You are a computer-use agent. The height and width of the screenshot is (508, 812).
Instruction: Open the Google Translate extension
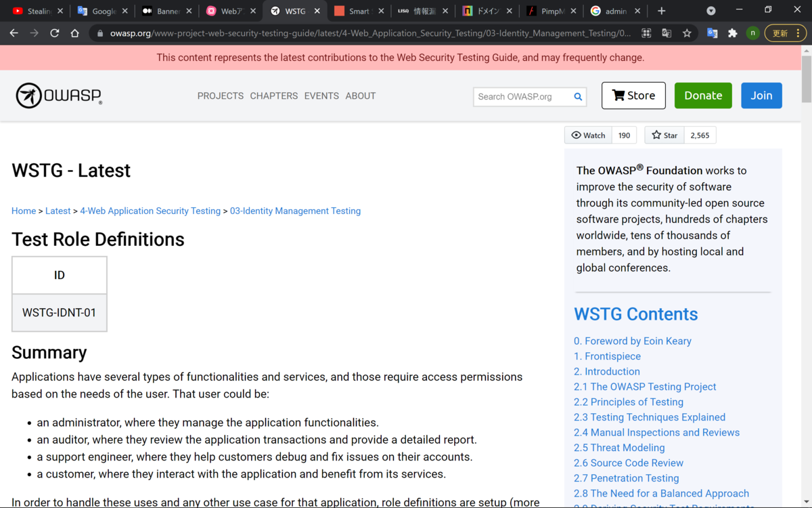point(713,33)
